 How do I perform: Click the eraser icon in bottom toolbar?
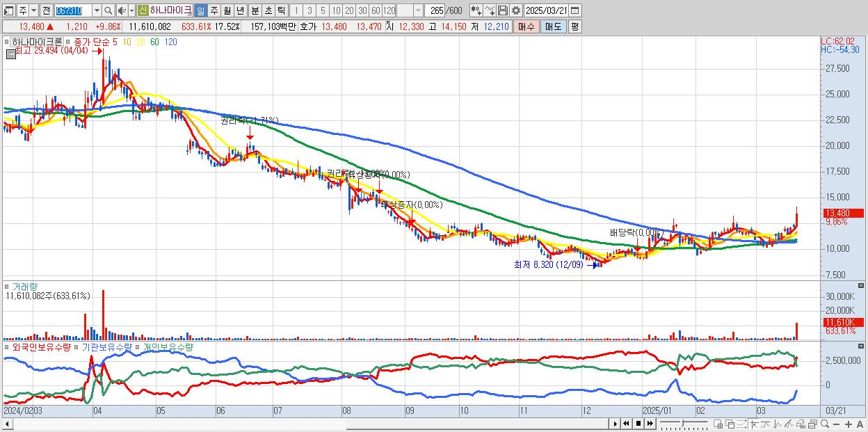pyautogui.click(x=801, y=424)
